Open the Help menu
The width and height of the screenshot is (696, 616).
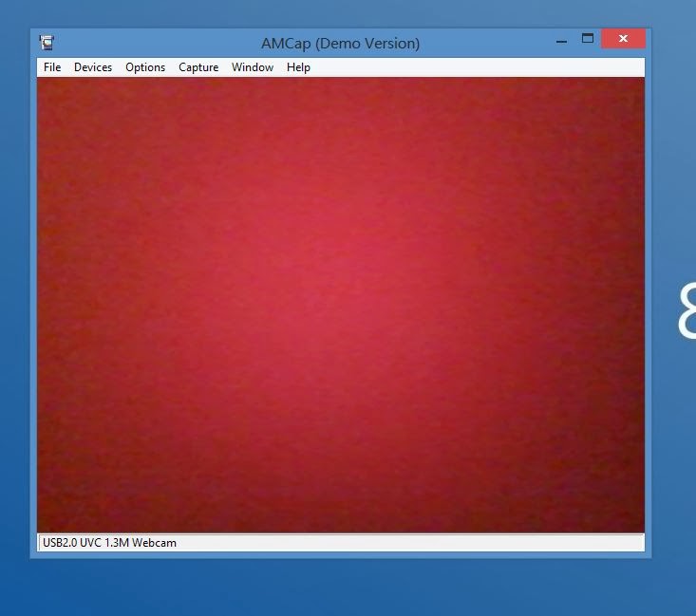click(298, 67)
